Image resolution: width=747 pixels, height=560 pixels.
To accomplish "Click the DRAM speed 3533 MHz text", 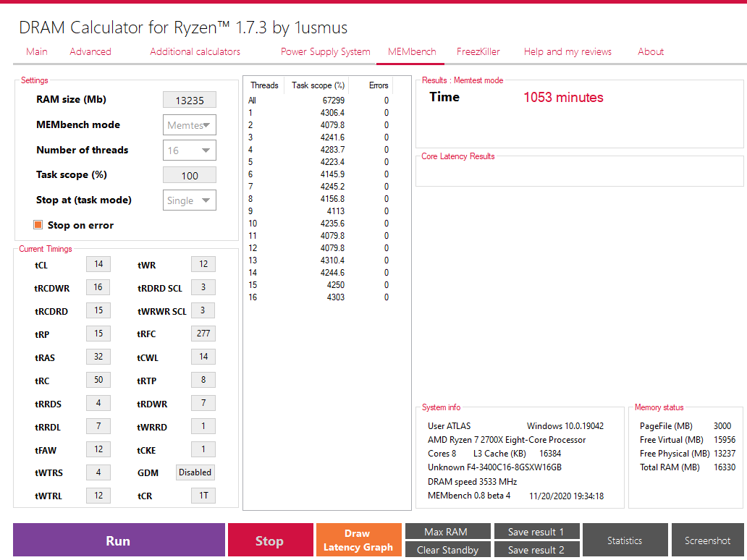I will [472, 481].
